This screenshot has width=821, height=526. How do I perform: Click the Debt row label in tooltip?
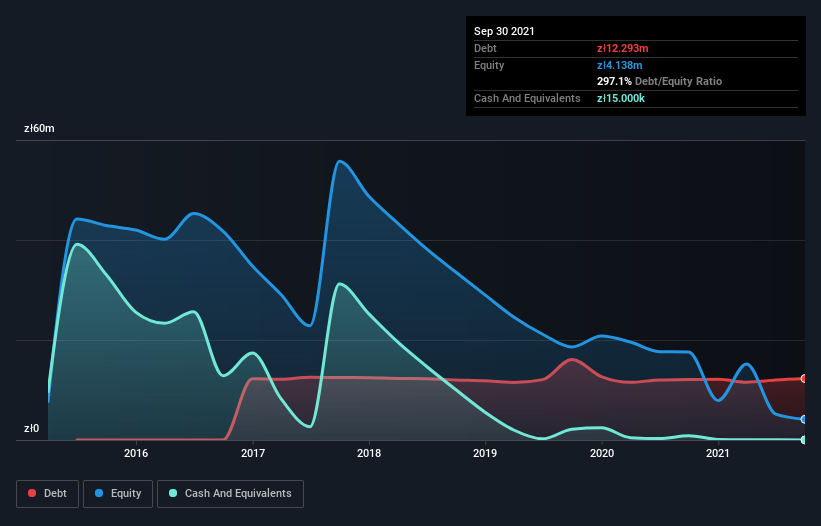pyautogui.click(x=485, y=48)
